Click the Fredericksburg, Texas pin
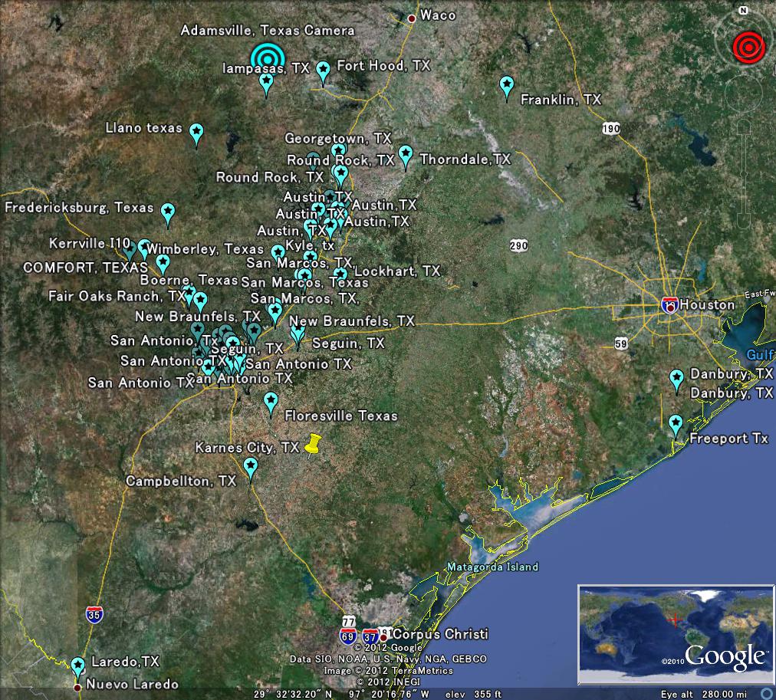The width and height of the screenshot is (776, 700). [169, 209]
